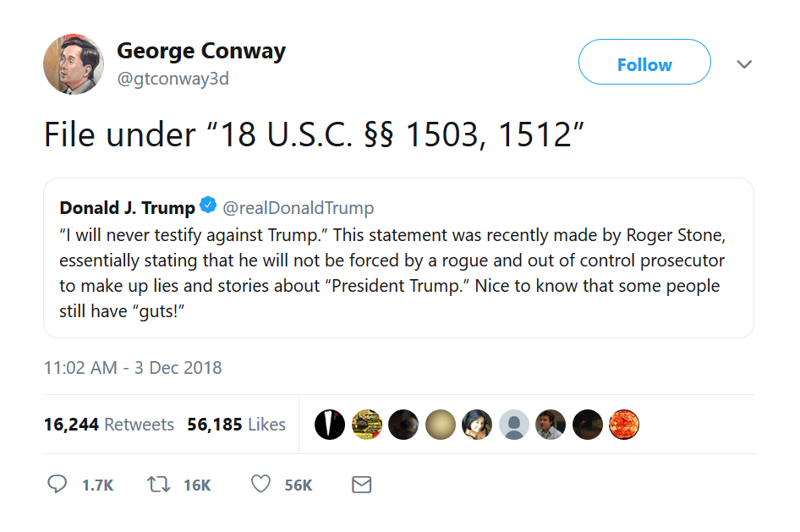View the 16,244 Retweets list

tap(109, 425)
